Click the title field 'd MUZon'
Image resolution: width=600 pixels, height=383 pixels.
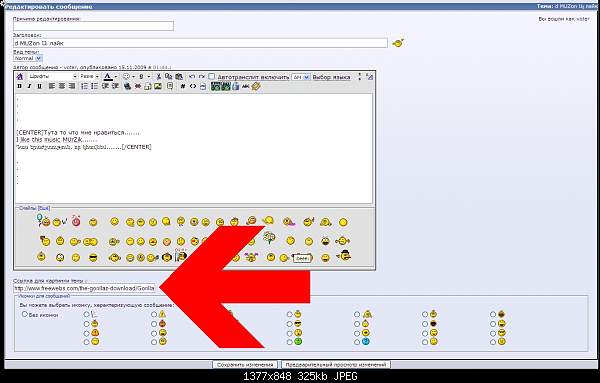pos(201,43)
